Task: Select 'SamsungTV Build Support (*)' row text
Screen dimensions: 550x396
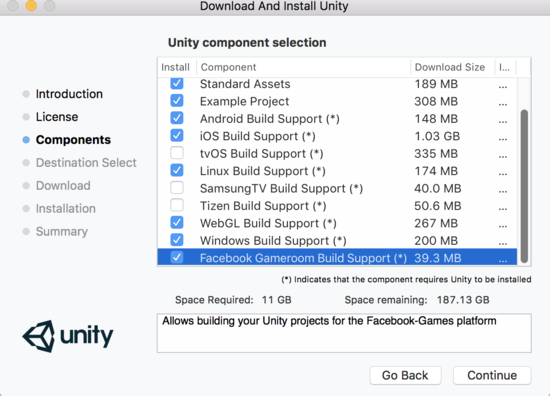Action: (x=281, y=188)
